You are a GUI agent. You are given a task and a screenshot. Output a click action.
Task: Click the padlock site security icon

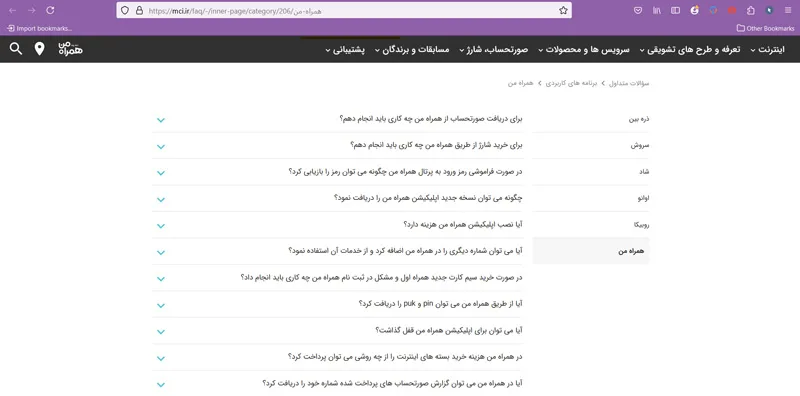[x=139, y=10]
